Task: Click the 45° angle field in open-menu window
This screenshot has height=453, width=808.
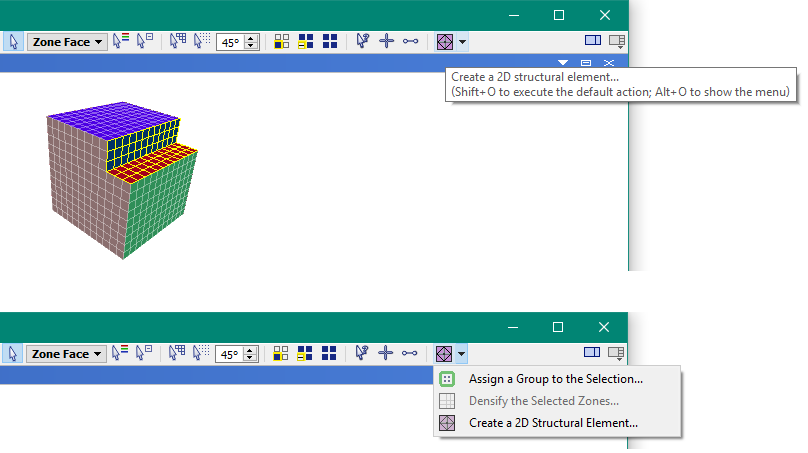Action: tap(230, 355)
